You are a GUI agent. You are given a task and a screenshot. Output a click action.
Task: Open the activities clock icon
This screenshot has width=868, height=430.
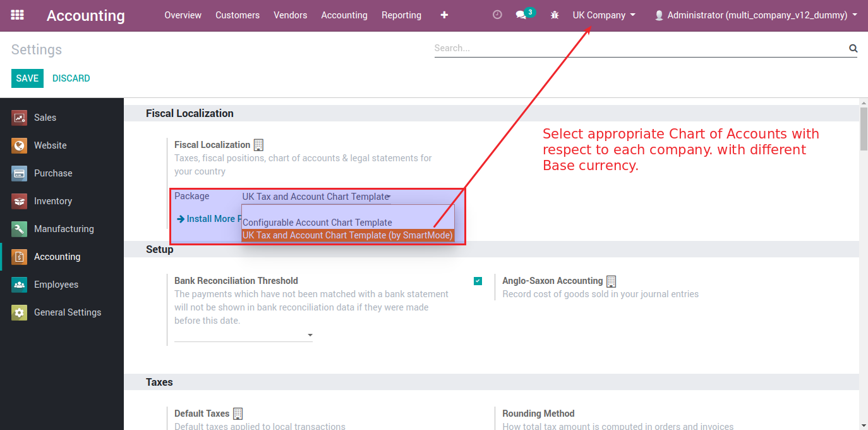497,15
